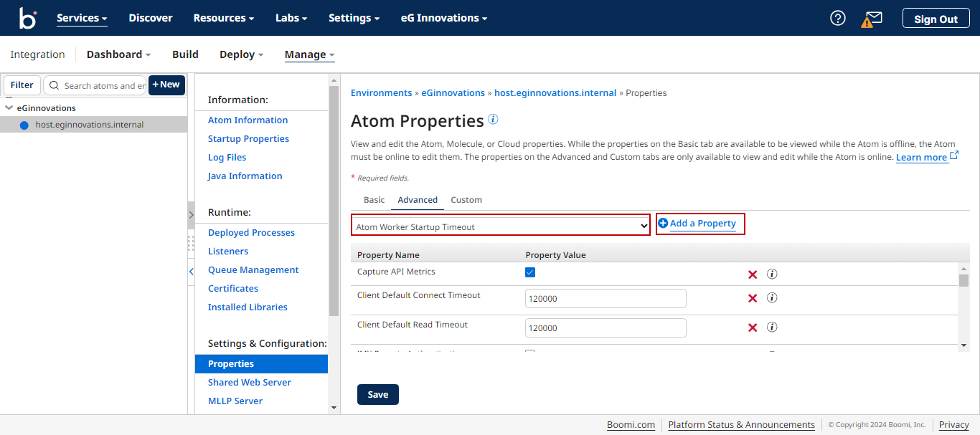Viewport: 980px width, 435px height.
Task: Click the Filter button
Action: click(x=22, y=85)
